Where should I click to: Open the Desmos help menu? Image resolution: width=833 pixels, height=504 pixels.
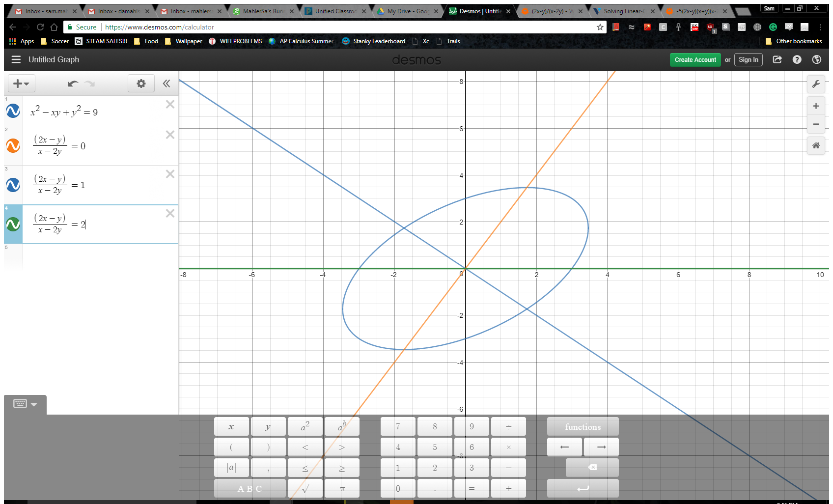[797, 59]
